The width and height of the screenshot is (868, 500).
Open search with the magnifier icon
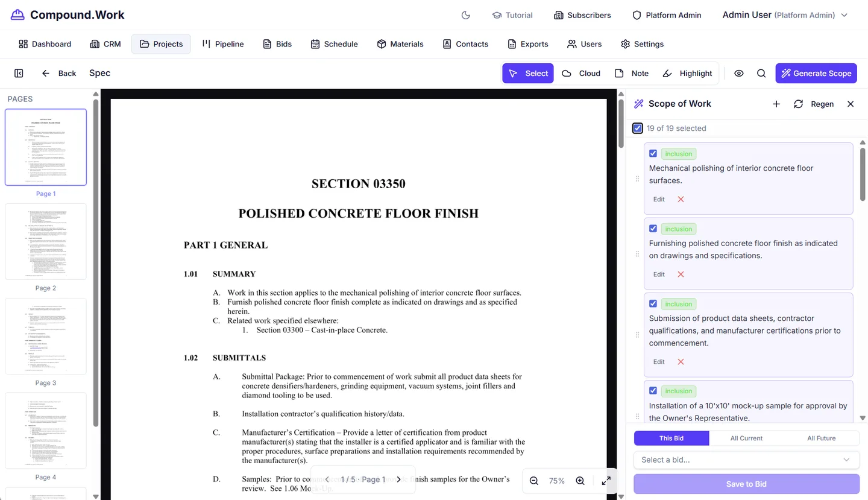[x=761, y=73]
